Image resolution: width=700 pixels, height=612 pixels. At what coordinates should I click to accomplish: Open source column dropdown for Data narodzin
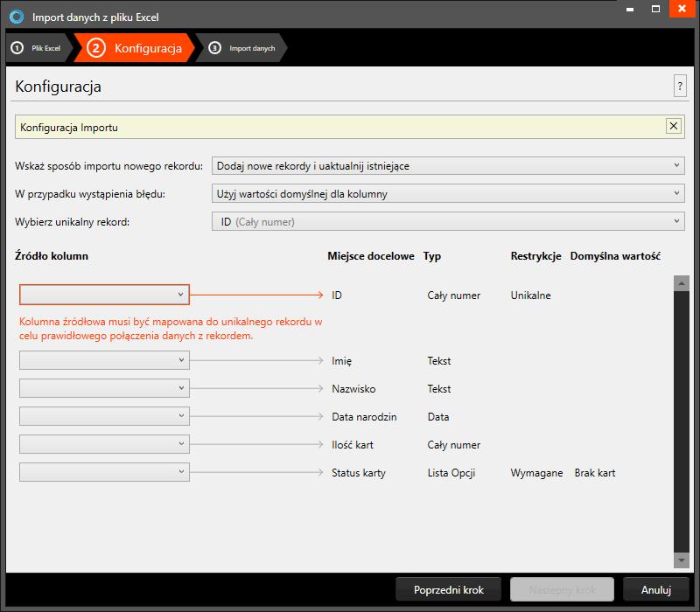[104, 416]
